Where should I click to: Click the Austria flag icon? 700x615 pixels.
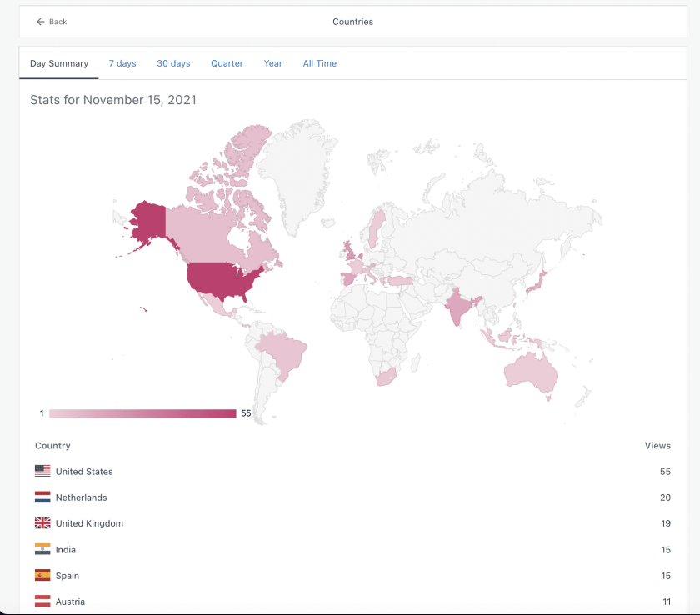click(x=42, y=601)
